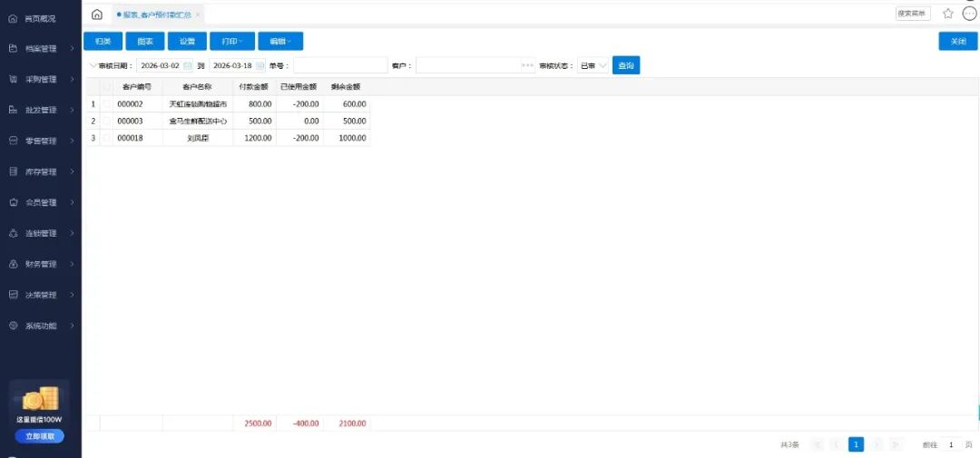The height and width of the screenshot is (458, 980).
Task: Click the 单号 input field
Action: point(339,66)
